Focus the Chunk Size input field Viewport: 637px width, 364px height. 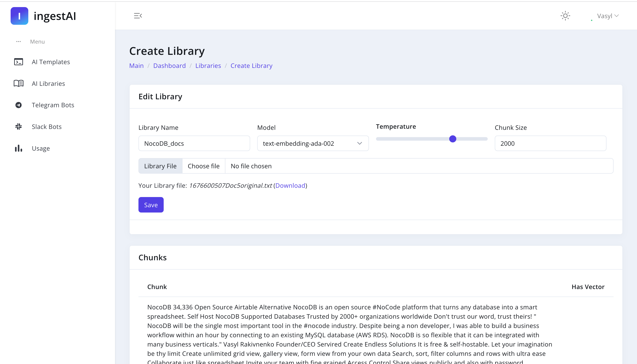[x=551, y=143]
